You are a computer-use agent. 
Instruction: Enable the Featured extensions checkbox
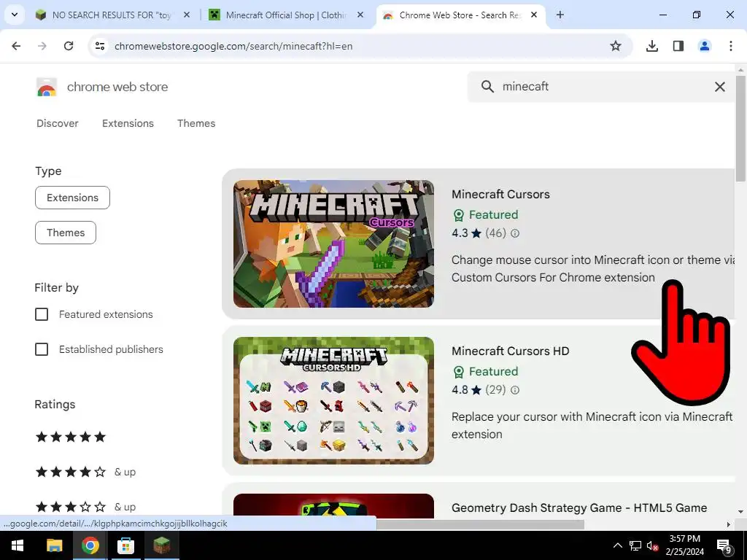point(42,314)
